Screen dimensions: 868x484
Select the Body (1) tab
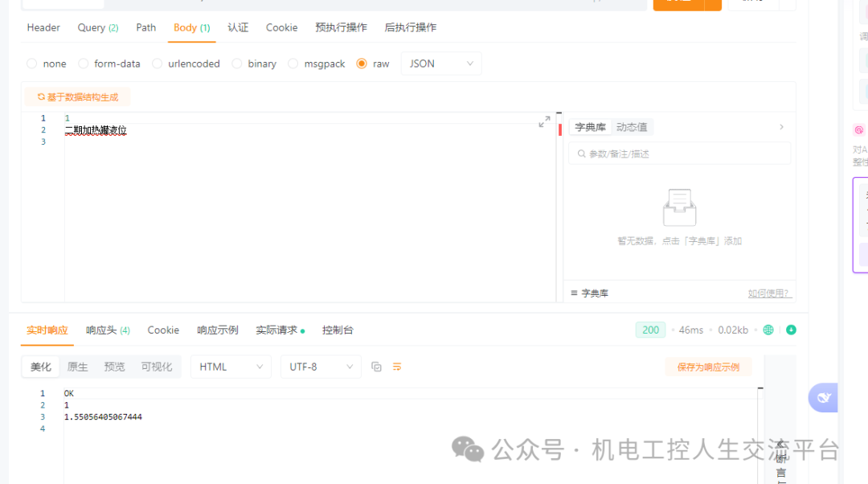point(191,27)
